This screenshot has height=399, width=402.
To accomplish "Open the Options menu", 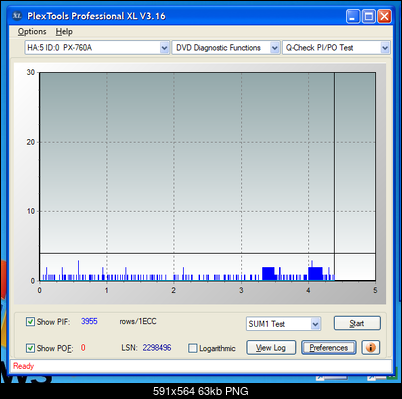I will [32, 32].
